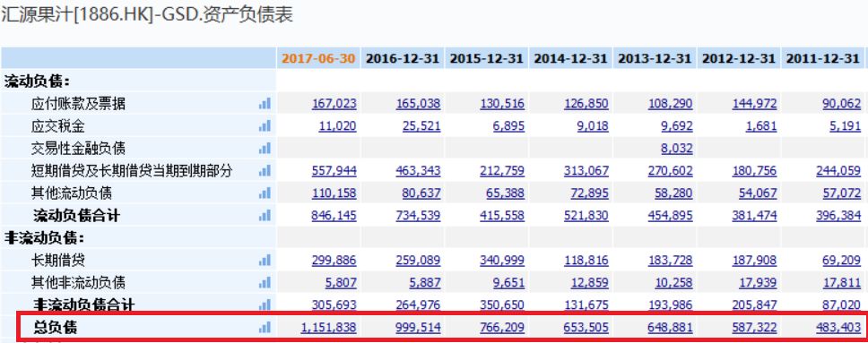This screenshot has height=343, width=868.
Task: Click 应交税金 value 11,020
Action: pos(338,126)
